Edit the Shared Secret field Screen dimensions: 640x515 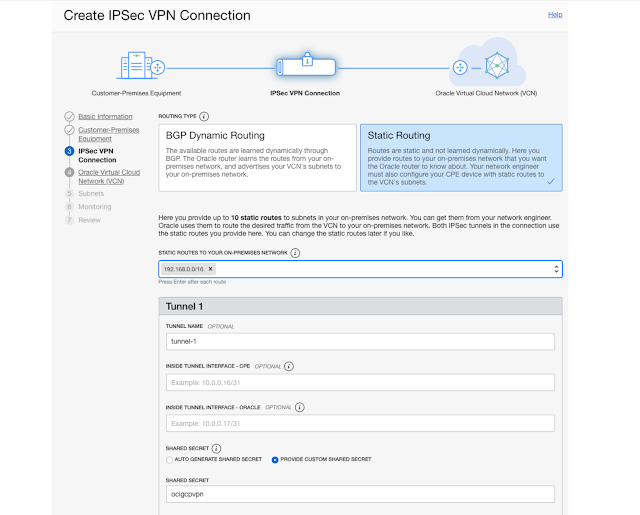360,494
